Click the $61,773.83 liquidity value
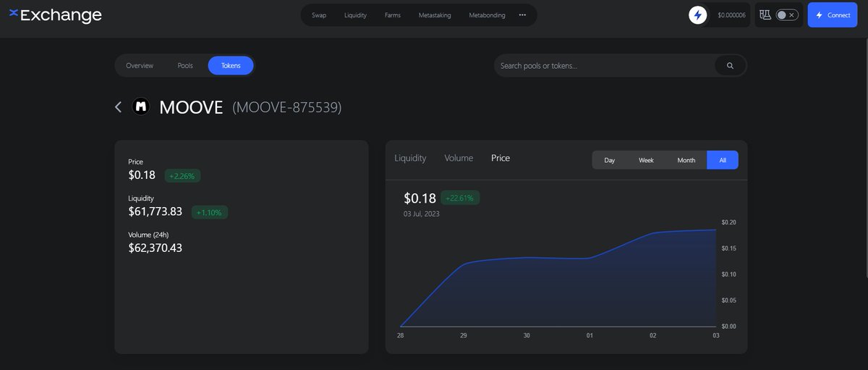This screenshot has width=868, height=370. 156,211
